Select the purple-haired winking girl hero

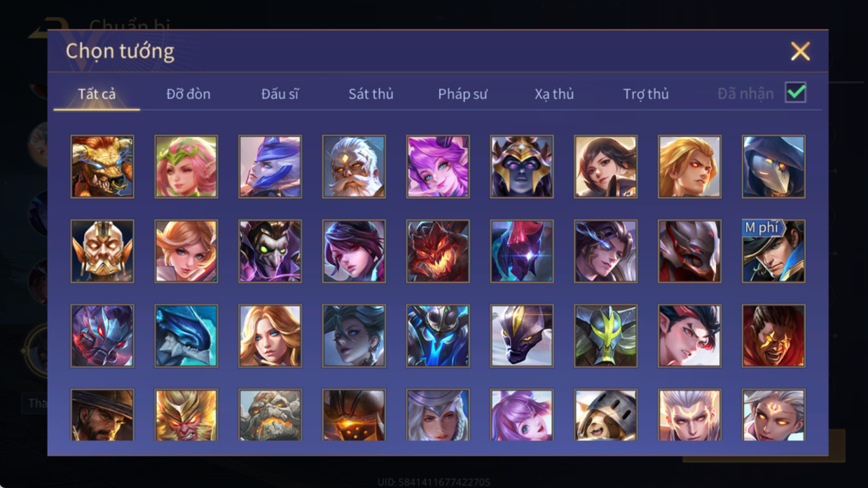coord(438,167)
